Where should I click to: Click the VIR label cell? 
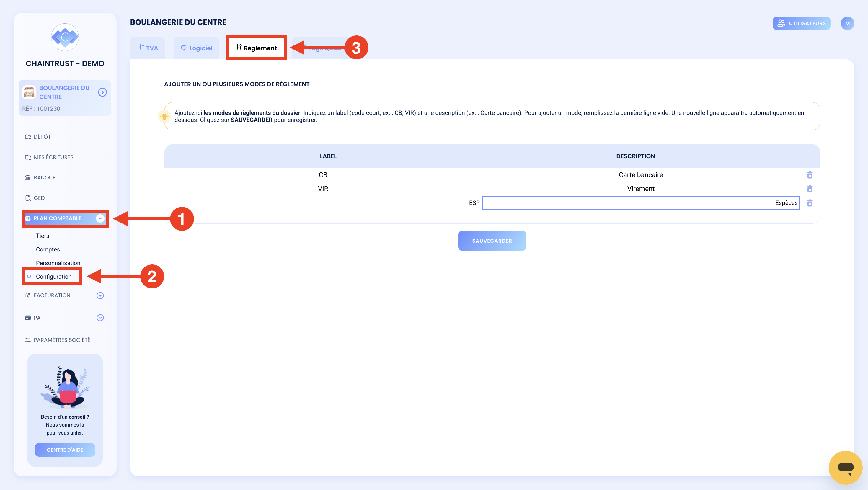(323, 189)
